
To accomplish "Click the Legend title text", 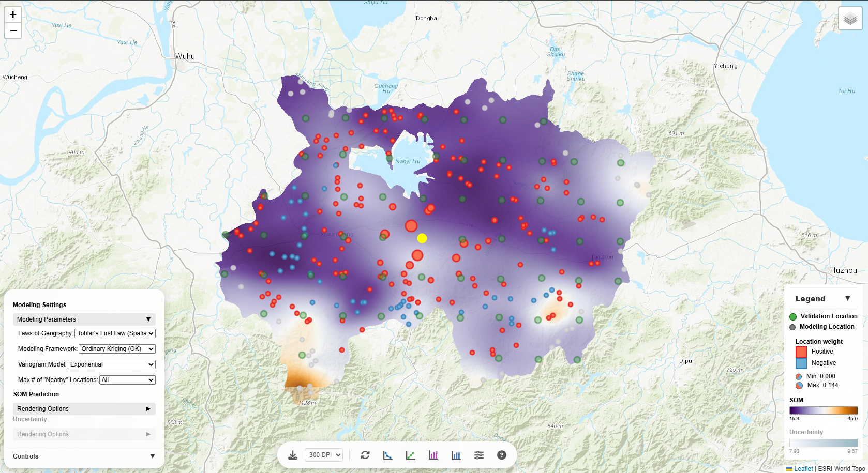I will pyautogui.click(x=810, y=299).
